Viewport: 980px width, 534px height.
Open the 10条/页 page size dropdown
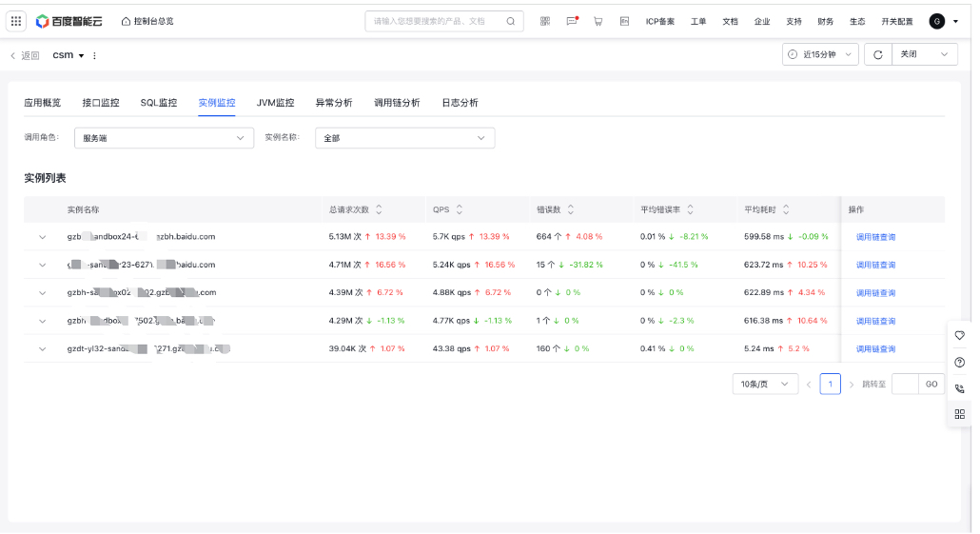(765, 384)
